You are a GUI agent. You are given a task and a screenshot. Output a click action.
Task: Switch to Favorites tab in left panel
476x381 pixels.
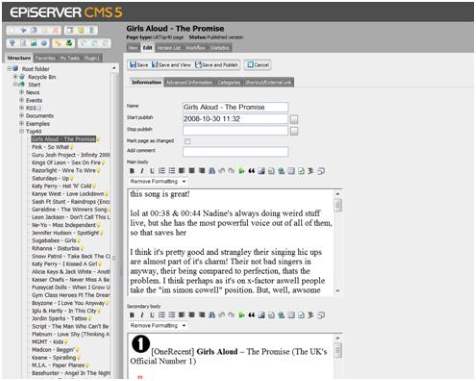coord(45,58)
